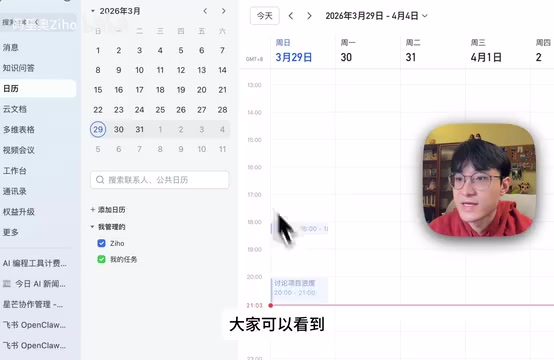
Task: Open 消息 in the left sidebar
Action: (11, 47)
